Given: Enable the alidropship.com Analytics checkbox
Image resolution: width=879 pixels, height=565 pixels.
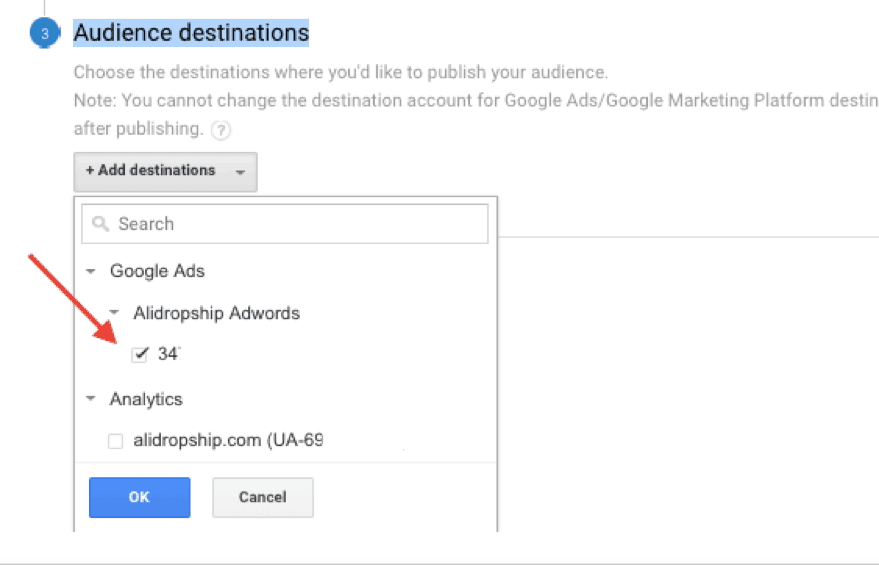Looking at the screenshot, I should (x=115, y=441).
